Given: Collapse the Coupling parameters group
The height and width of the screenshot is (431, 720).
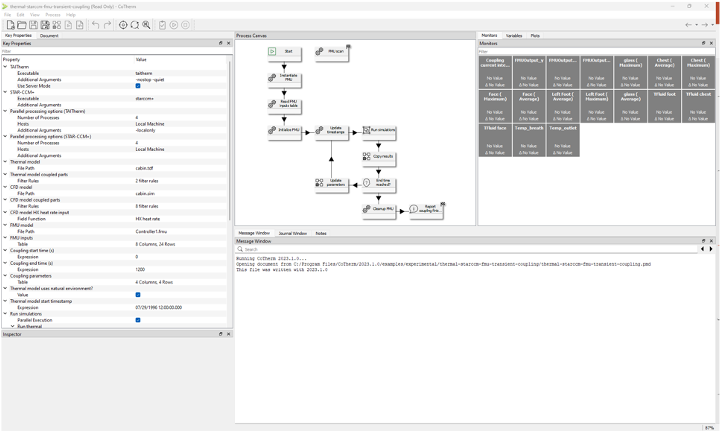Looking at the screenshot, I should coord(6,276).
